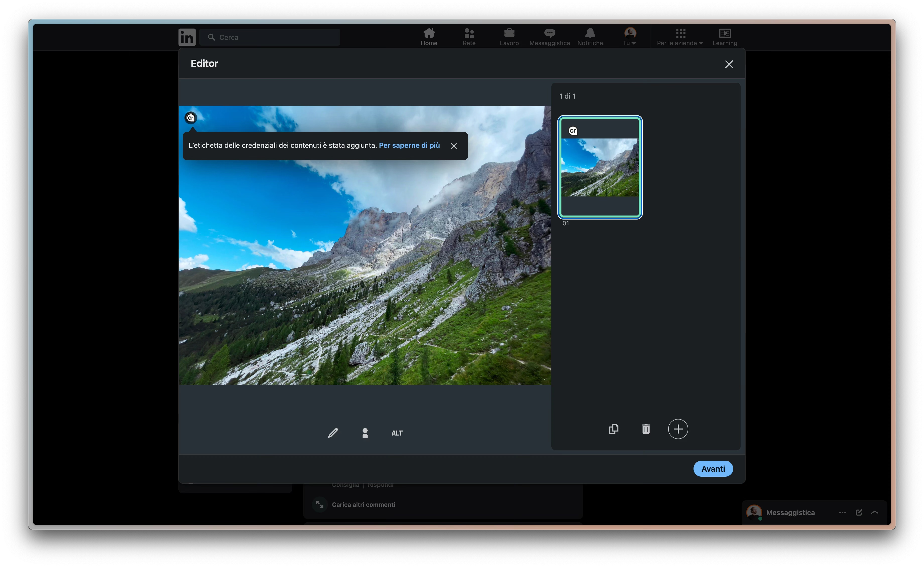Close the Editor dialog
This screenshot has height=567, width=924.
coord(729,64)
